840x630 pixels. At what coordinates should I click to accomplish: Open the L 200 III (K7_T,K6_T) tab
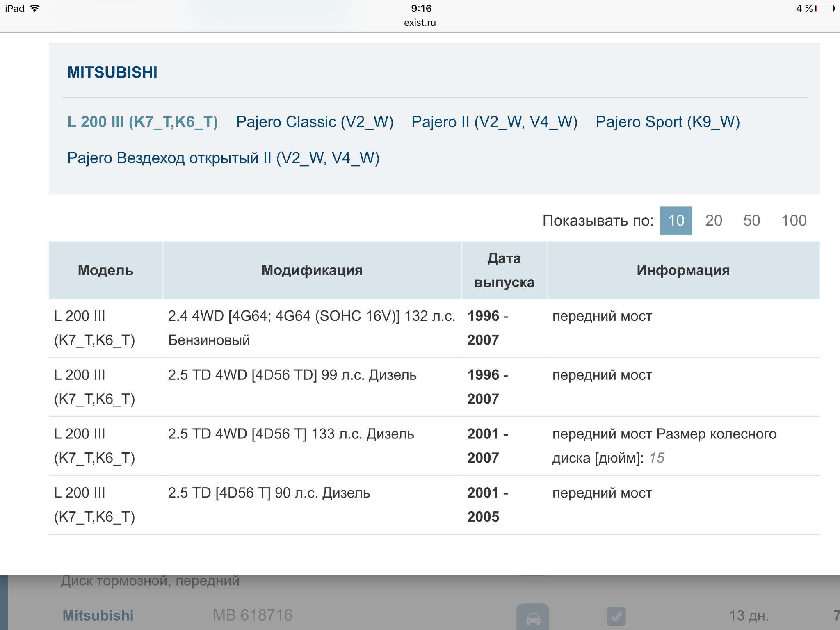coord(142,122)
